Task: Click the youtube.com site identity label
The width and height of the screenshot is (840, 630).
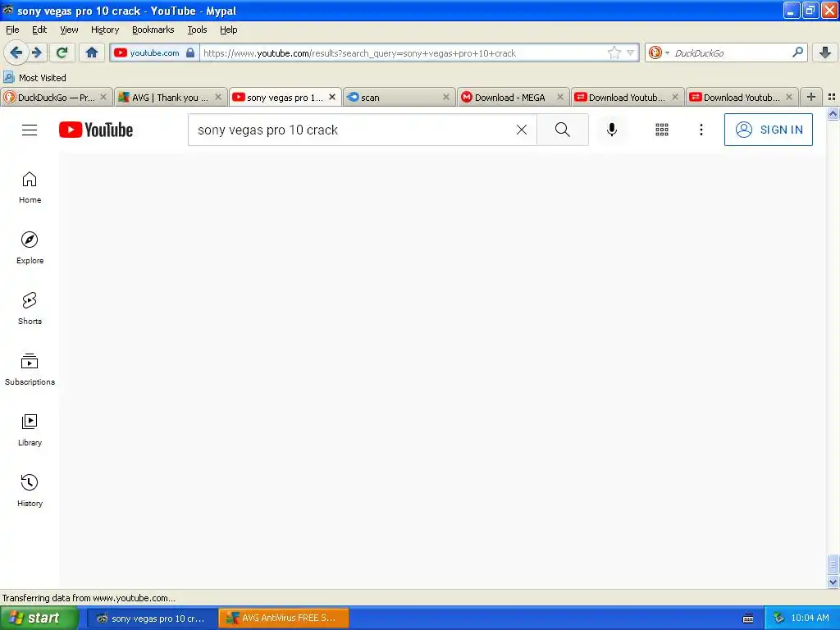Action: click(154, 52)
